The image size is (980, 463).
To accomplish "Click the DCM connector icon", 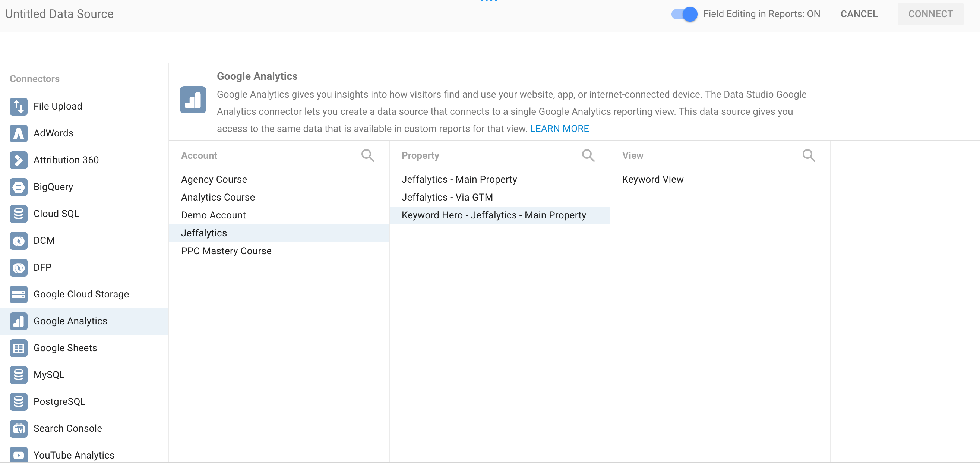I will [18, 241].
